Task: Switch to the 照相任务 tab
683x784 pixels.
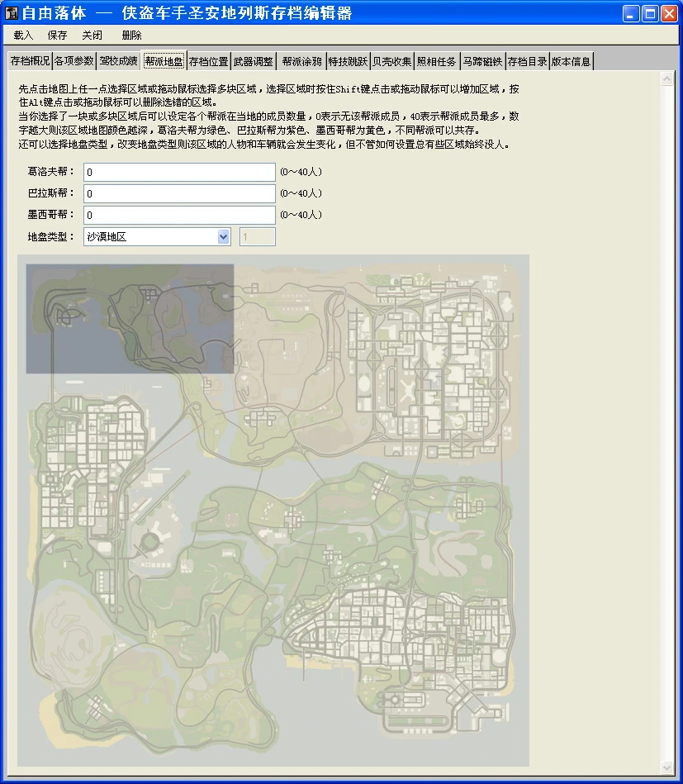Action: point(437,61)
